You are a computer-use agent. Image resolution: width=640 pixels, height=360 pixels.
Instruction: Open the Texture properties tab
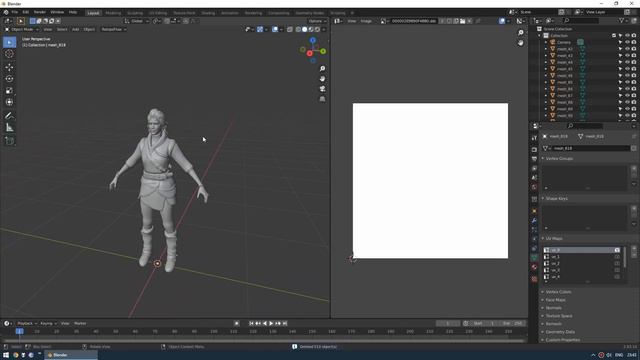click(x=534, y=279)
